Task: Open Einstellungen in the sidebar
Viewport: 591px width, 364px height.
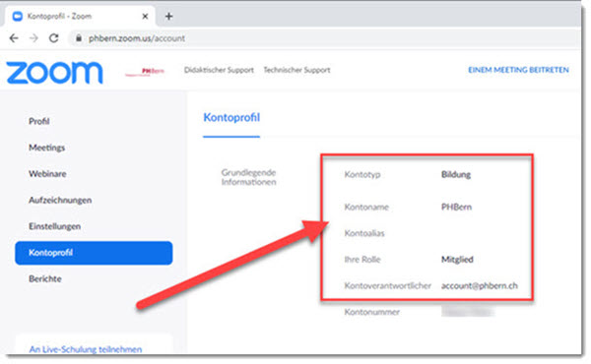Action: click(54, 226)
